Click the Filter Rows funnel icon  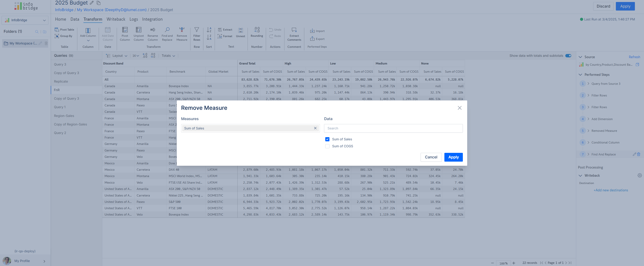tap(196, 30)
